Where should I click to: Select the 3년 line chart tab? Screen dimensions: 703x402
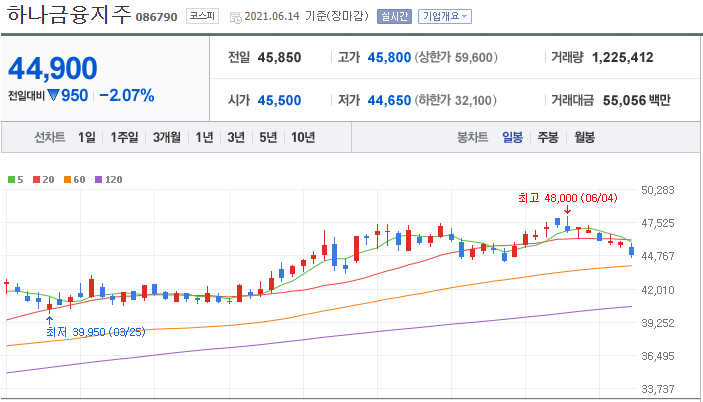(236, 137)
